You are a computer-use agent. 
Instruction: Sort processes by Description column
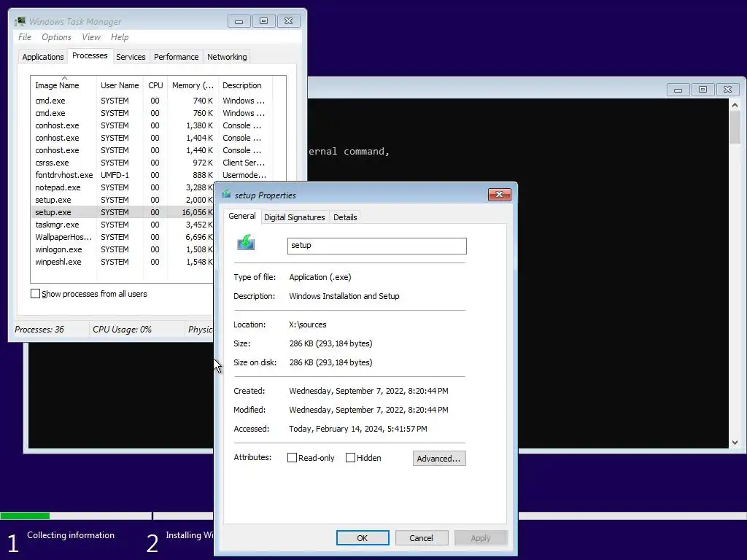click(245, 85)
